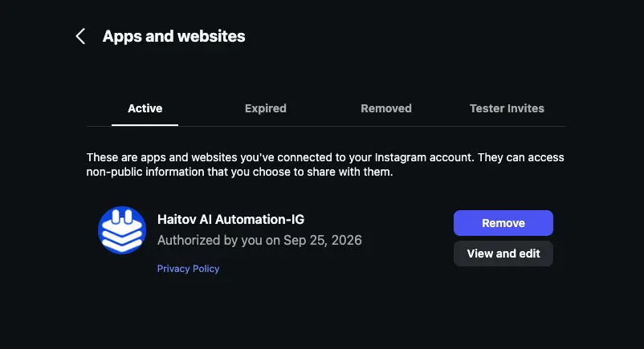Switch to the Active tab

click(x=145, y=108)
